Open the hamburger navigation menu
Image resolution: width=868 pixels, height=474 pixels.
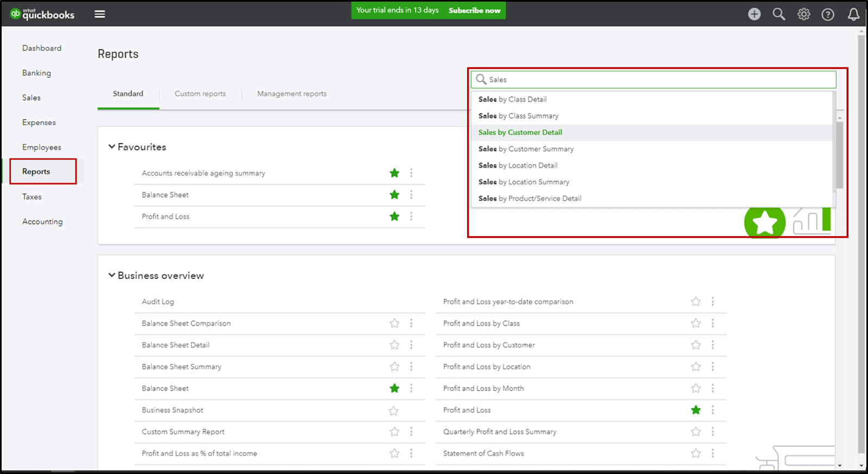100,14
